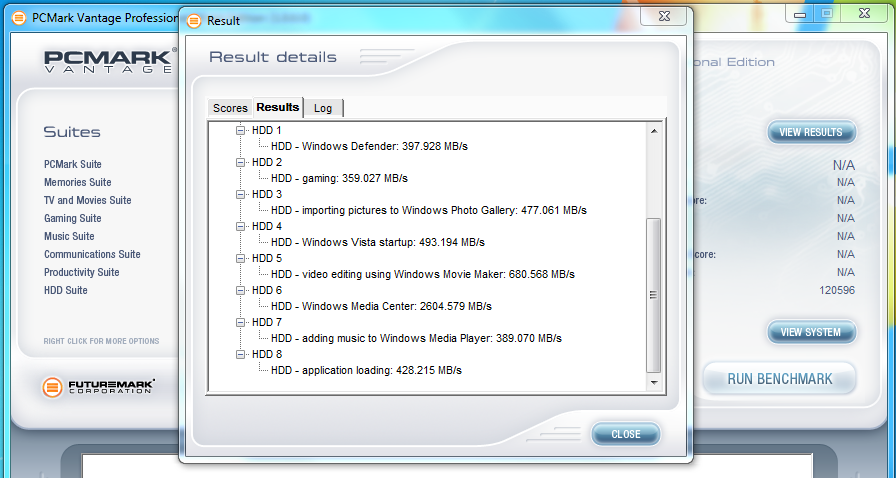
Task: Collapse the HDD 4 tree node
Action: click(x=241, y=226)
